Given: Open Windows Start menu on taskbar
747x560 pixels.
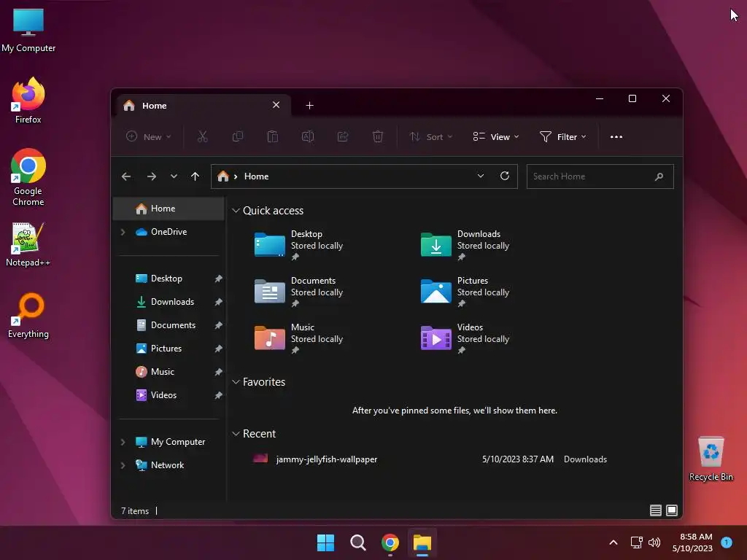Looking at the screenshot, I should pyautogui.click(x=326, y=542).
